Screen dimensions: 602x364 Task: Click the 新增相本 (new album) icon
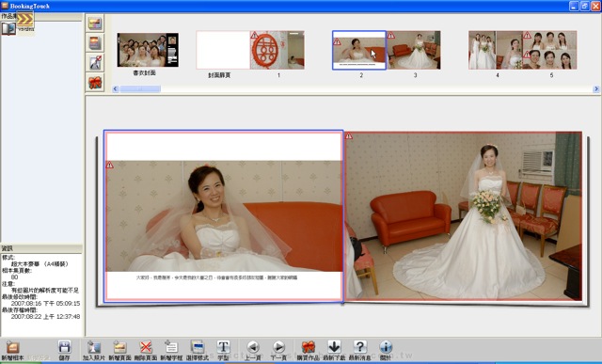[x=12, y=347]
